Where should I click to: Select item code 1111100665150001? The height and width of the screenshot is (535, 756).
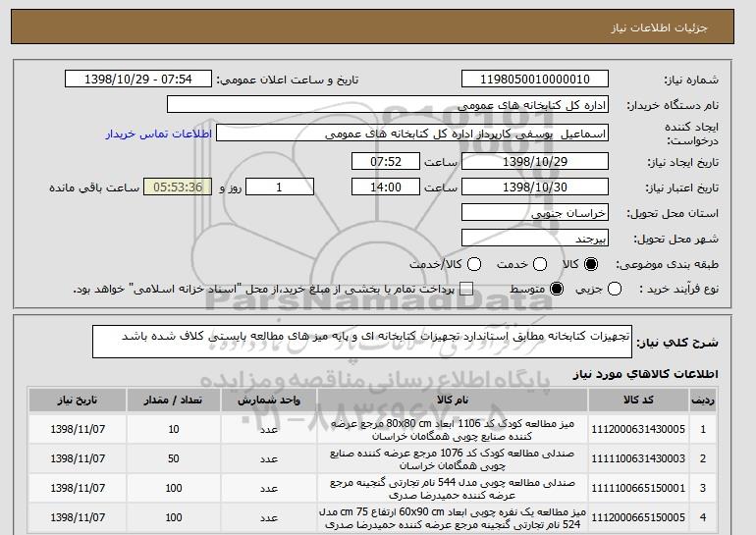coord(638,488)
